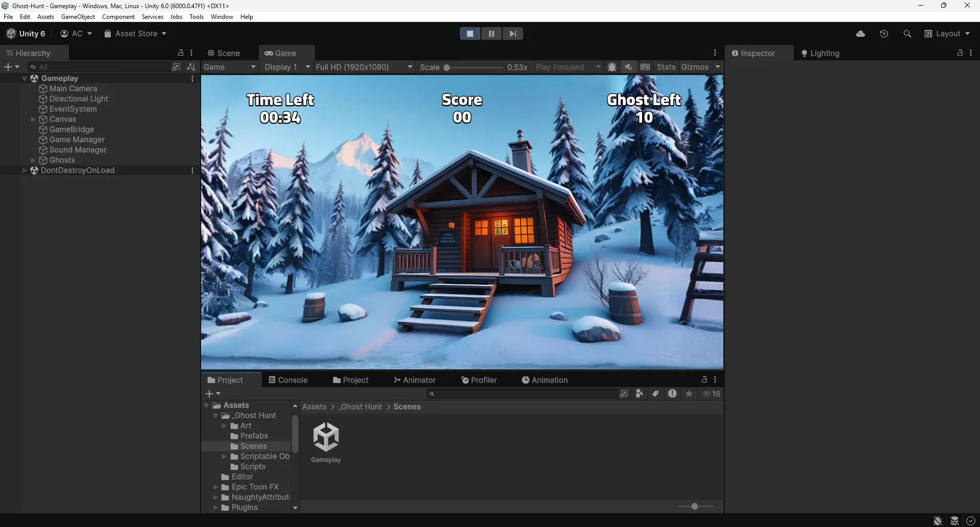Open the Layout dropdown button
The height and width of the screenshot is (527, 980).
pos(947,34)
